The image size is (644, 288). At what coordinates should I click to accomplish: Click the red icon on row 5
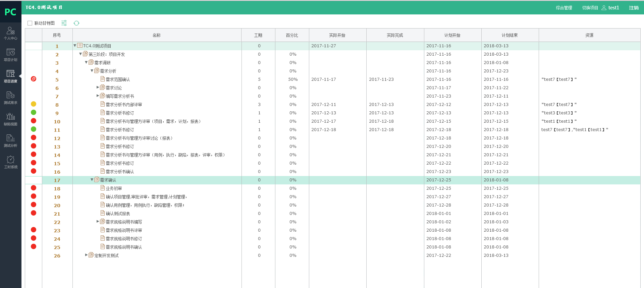(x=34, y=79)
